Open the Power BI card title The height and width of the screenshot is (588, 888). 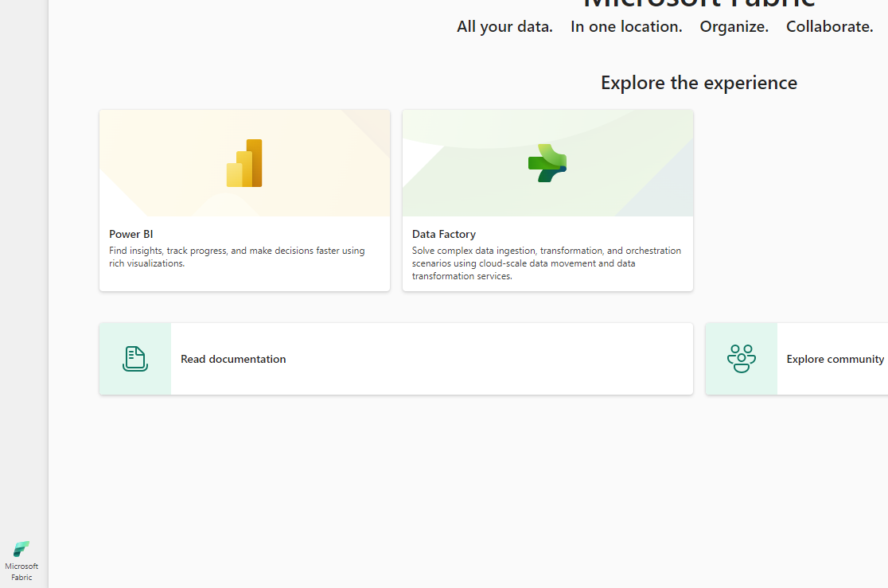pyautogui.click(x=130, y=234)
